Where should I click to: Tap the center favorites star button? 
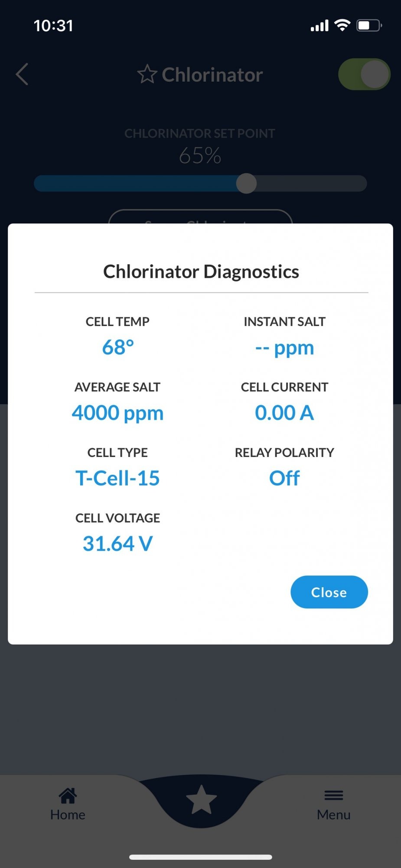[x=201, y=799]
